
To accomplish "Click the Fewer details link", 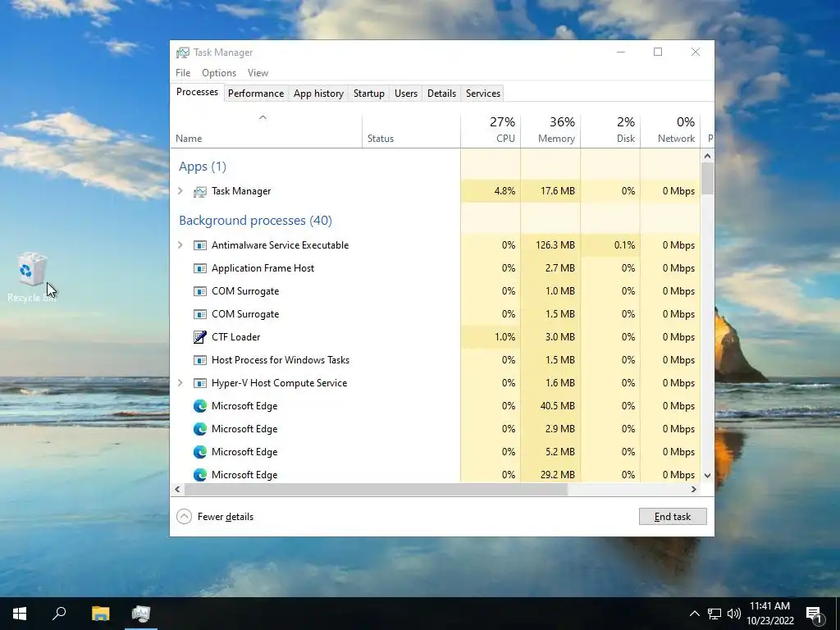I will click(226, 517).
